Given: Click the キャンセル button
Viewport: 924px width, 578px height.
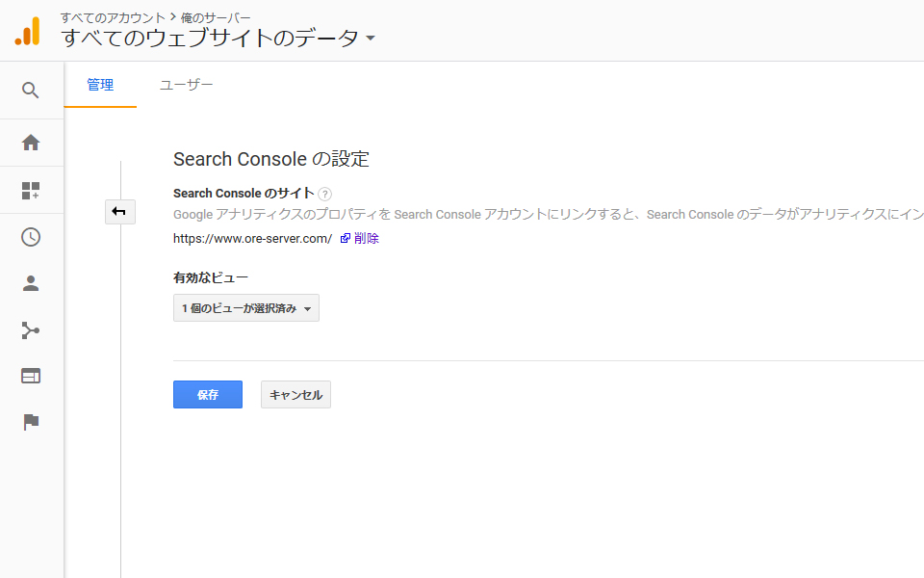Looking at the screenshot, I should click(295, 395).
